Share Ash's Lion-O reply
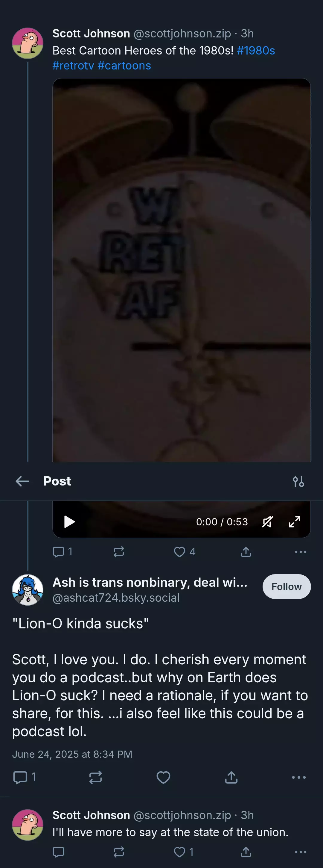This screenshot has height=868, width=323. 231,777
